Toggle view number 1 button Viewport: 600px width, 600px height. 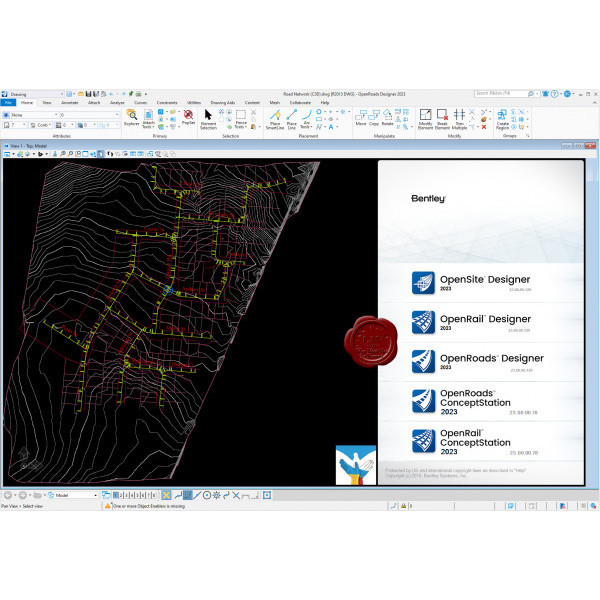(117, 495)
